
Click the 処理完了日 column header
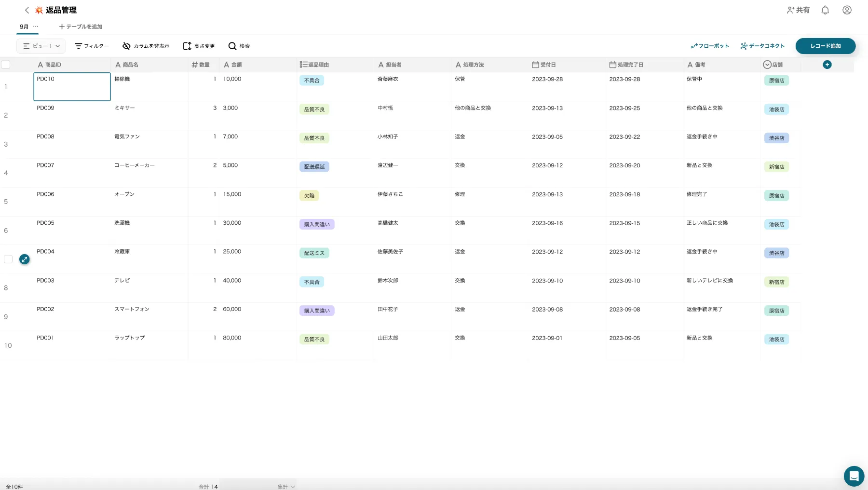[644, 65]
